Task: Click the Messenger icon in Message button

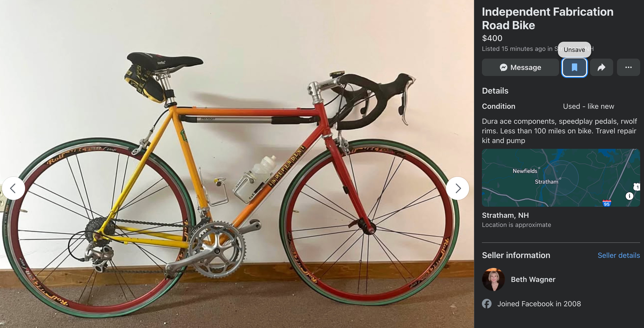Action: 503,67
